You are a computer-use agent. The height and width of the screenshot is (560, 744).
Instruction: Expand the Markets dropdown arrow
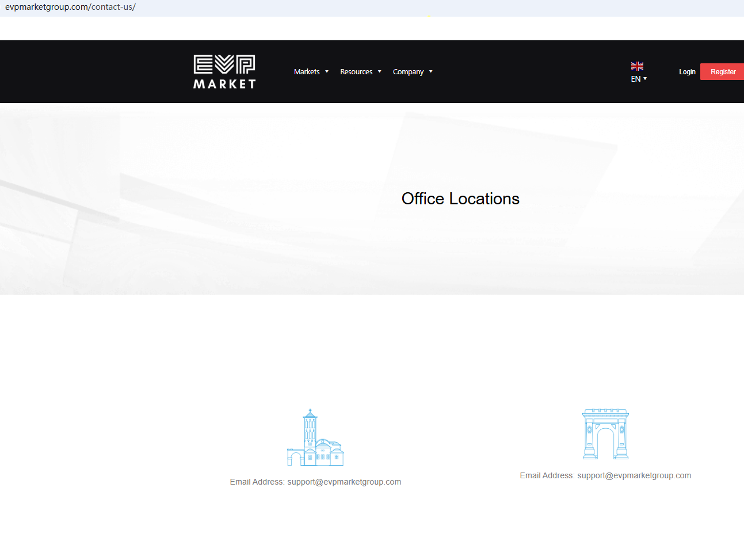[x=327, y=72]
